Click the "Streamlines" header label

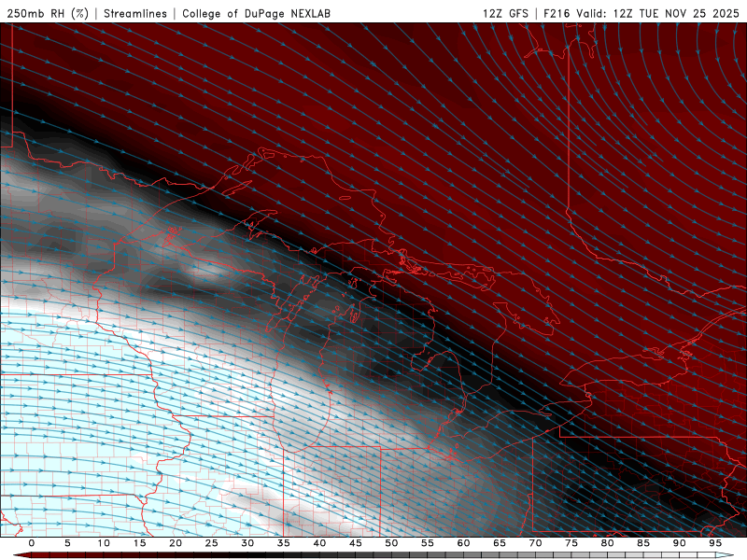coord(135,13)
